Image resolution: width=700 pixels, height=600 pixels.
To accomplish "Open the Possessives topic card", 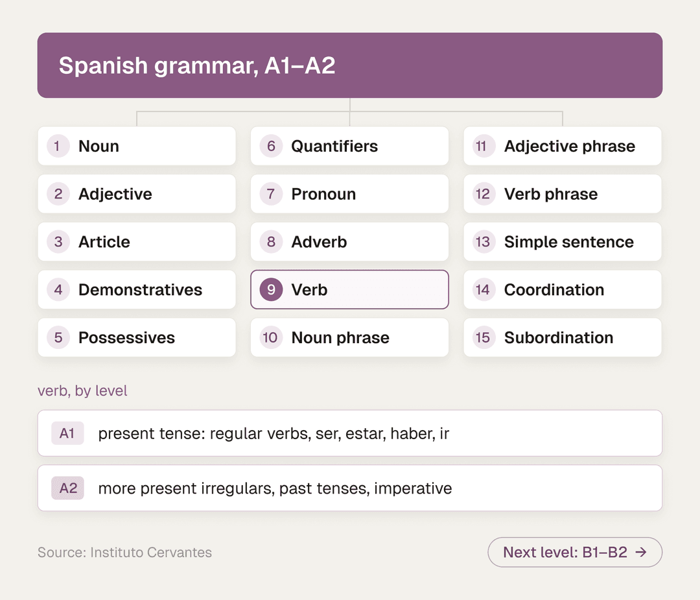I will pos(137,337).
